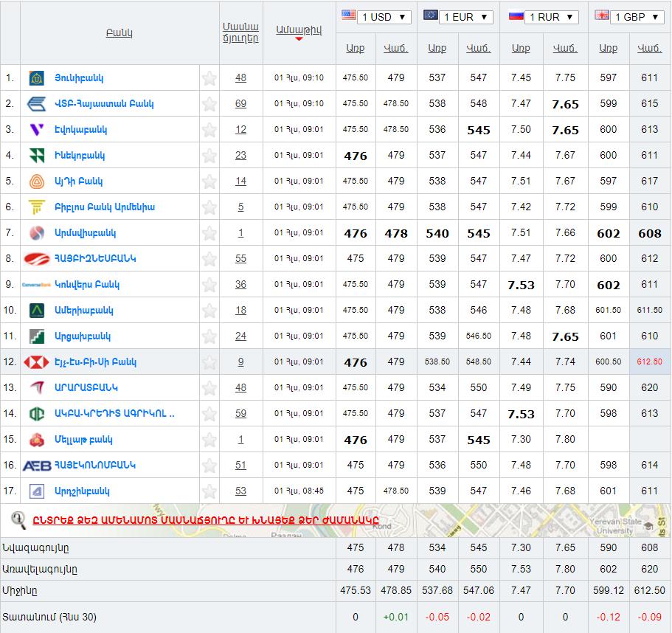672x633 pixels.
Task: Open the red branch-selection link on map banner
Action: coord(205,520)
